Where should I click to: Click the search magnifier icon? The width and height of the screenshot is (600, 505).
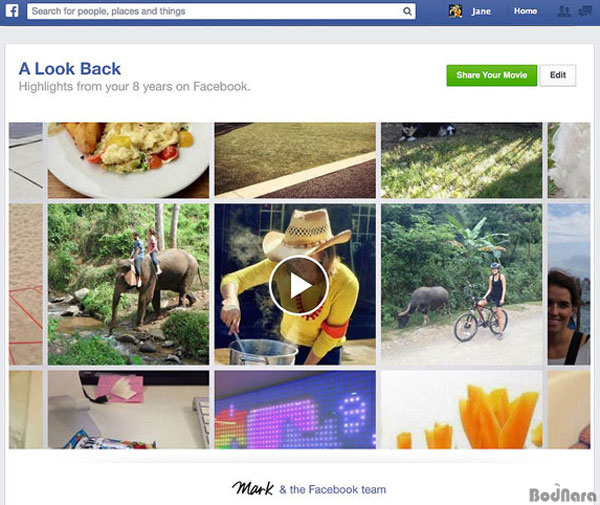pos(408,11)
